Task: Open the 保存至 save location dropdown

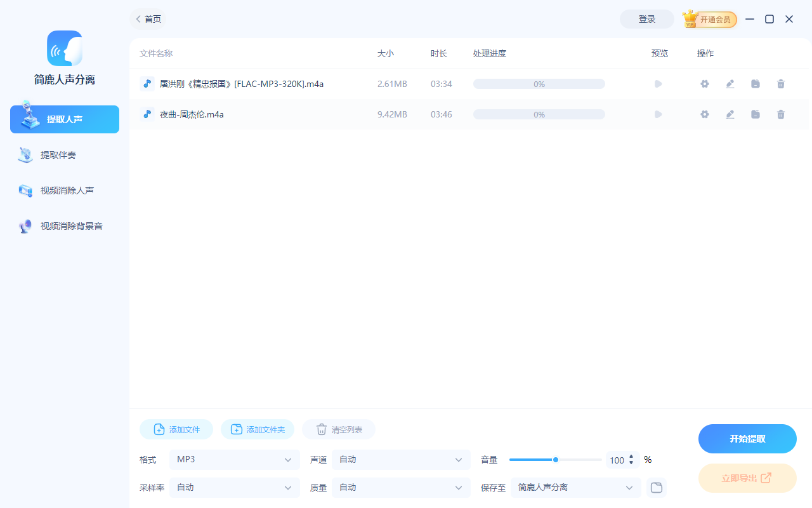Action: 575,488
